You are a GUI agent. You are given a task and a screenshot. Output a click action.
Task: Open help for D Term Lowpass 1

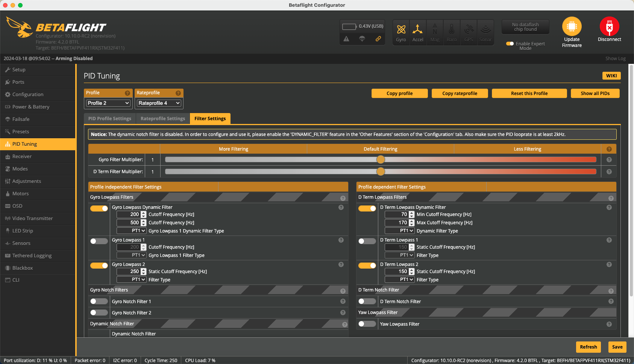[x=609, y=240]
